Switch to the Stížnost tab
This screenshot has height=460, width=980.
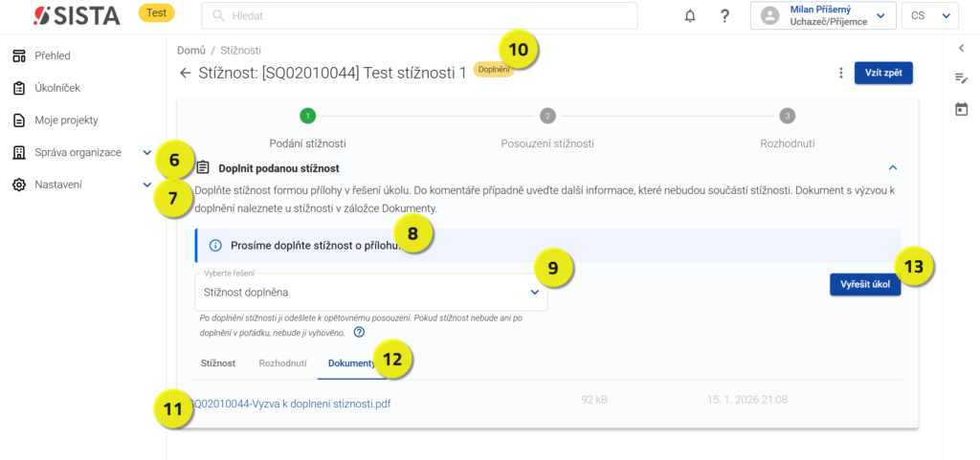[218, 363]
